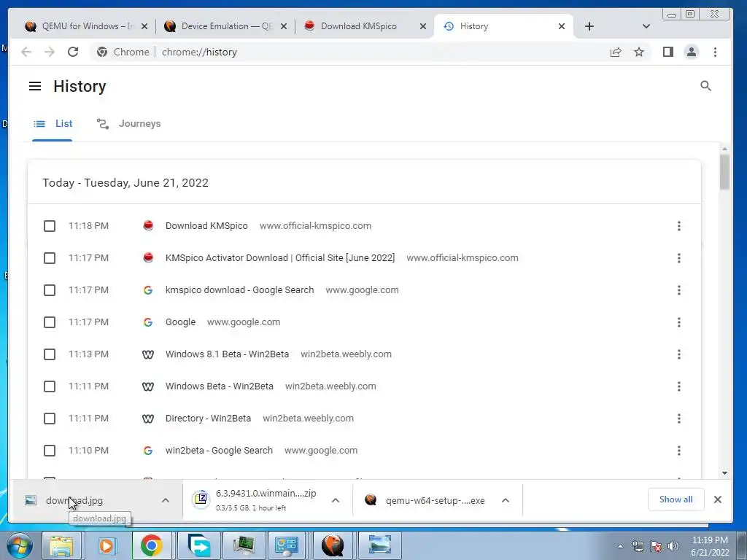747x560 pixels.
Task: Close the downloads bar with X
Action: tap(718, 499)
